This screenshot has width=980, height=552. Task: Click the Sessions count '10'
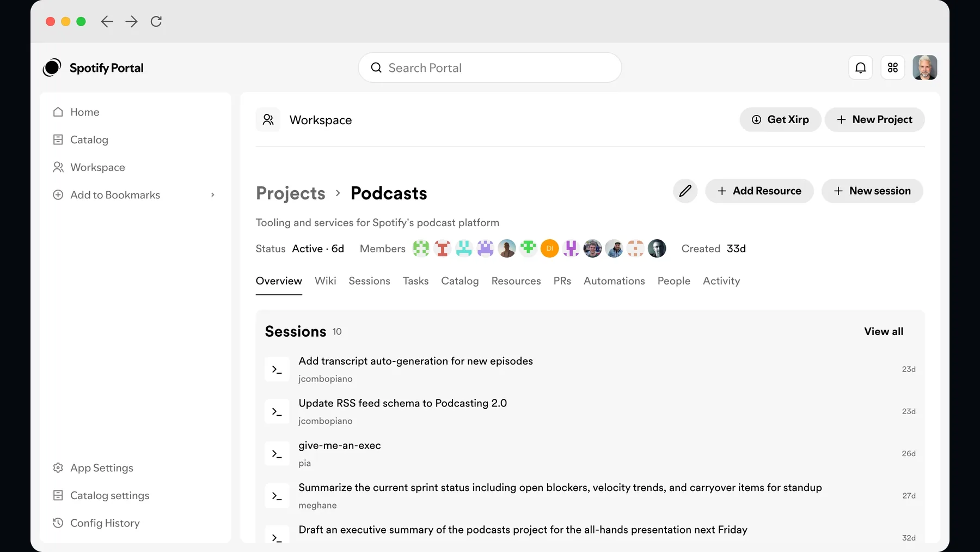click(x=337, y=332)
